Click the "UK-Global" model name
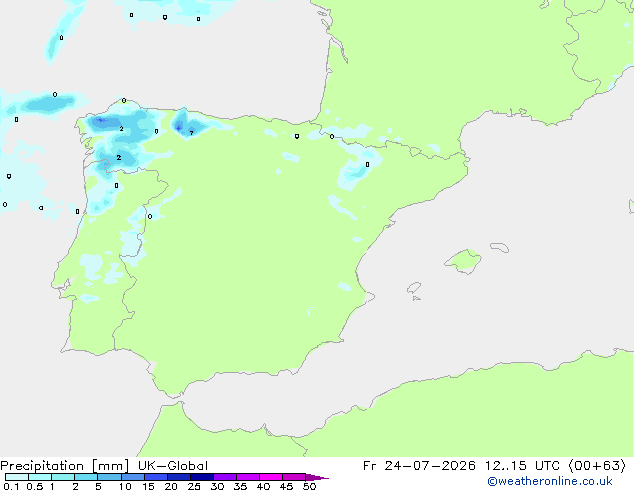The image size is (634, 490). click(x=173, y=466)
